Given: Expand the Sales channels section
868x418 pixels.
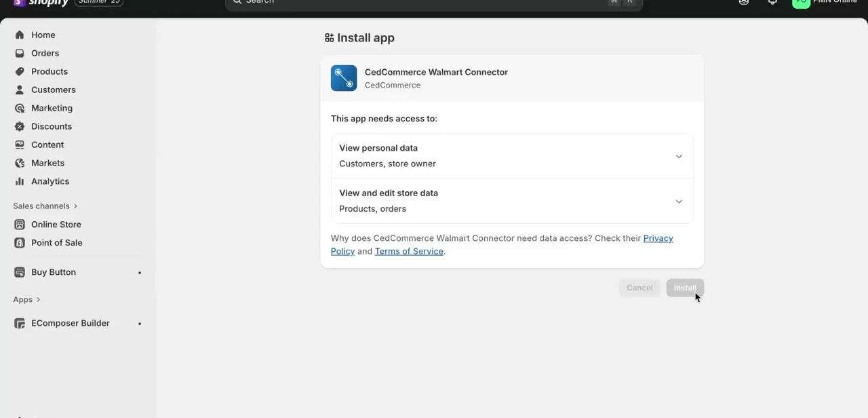Looking at the screenshot, I should pyautogui.click(x=45, y=206).
